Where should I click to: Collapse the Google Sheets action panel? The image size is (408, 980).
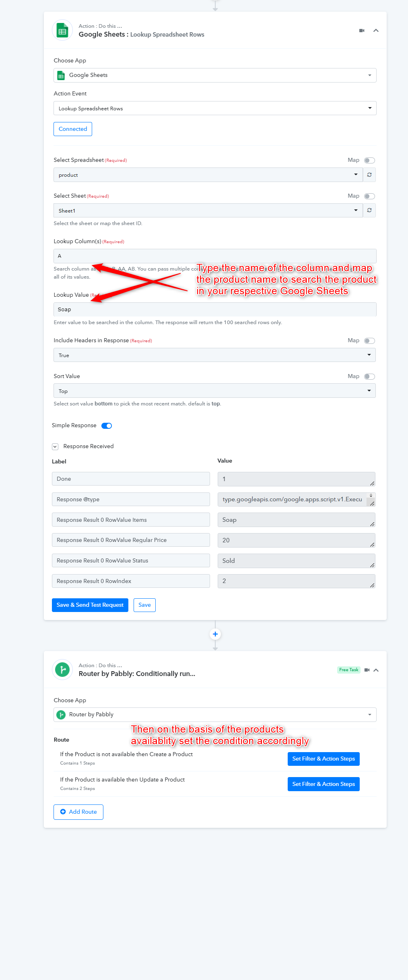376,31
